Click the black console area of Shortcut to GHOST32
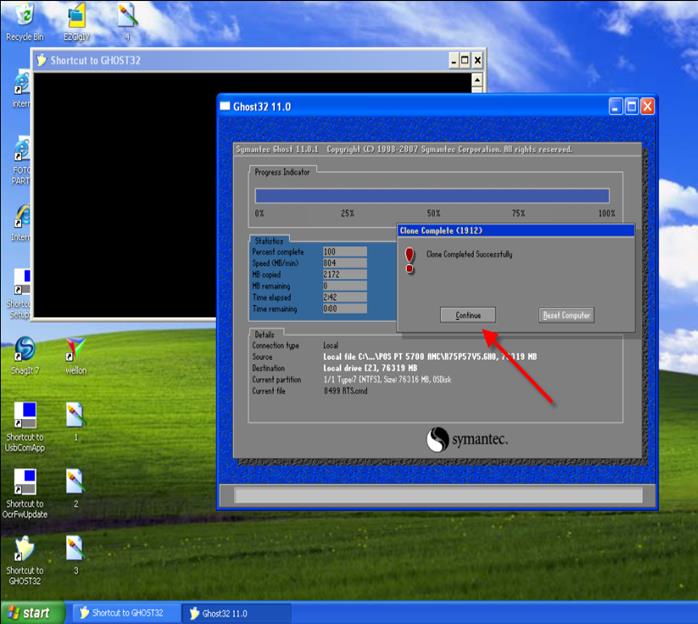The height and width of the screenshot is (624, 698). [125, 194]
